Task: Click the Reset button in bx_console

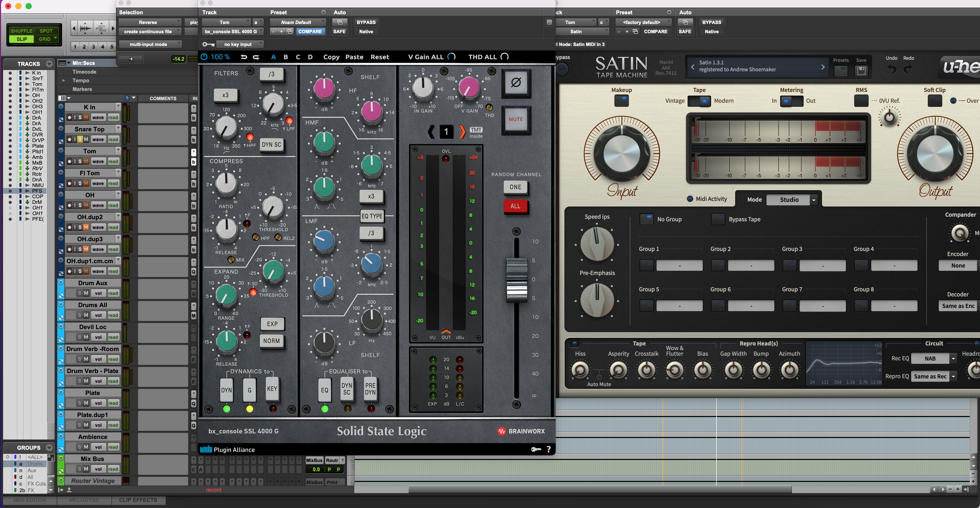Action: coord(380,57)
